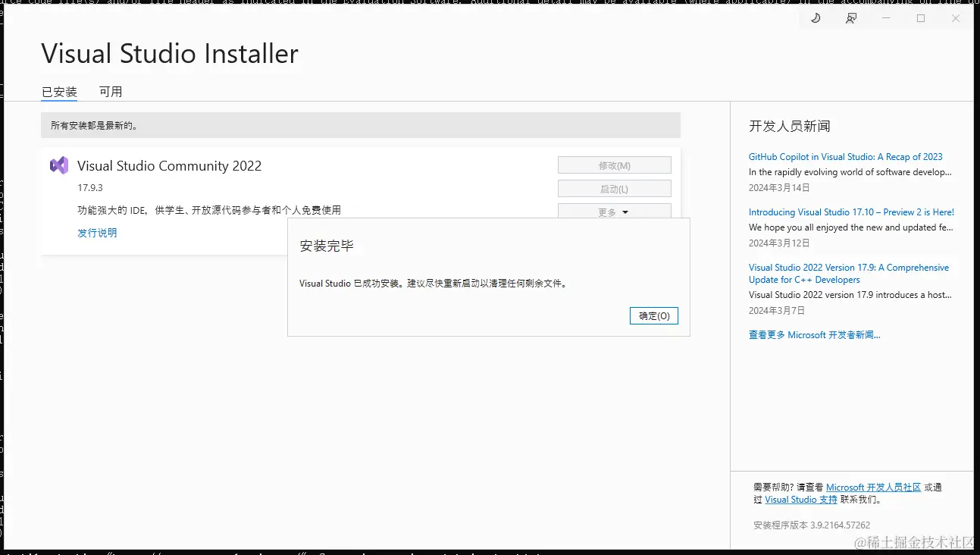
Task: Open the feedback icon in title bar
Action: pyautogui.click(x=851, y=18)
